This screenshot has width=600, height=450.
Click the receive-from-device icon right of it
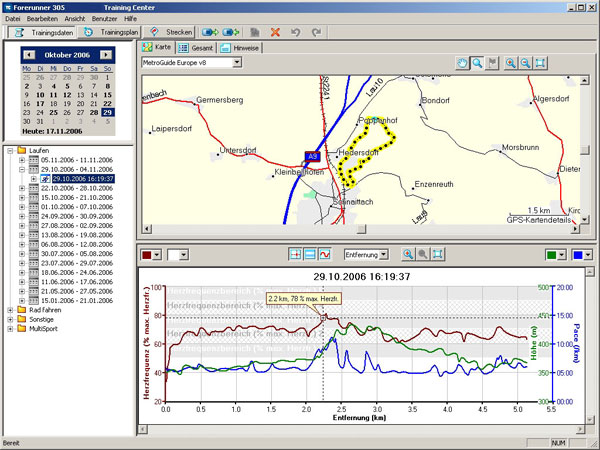[x=231, y=33]
